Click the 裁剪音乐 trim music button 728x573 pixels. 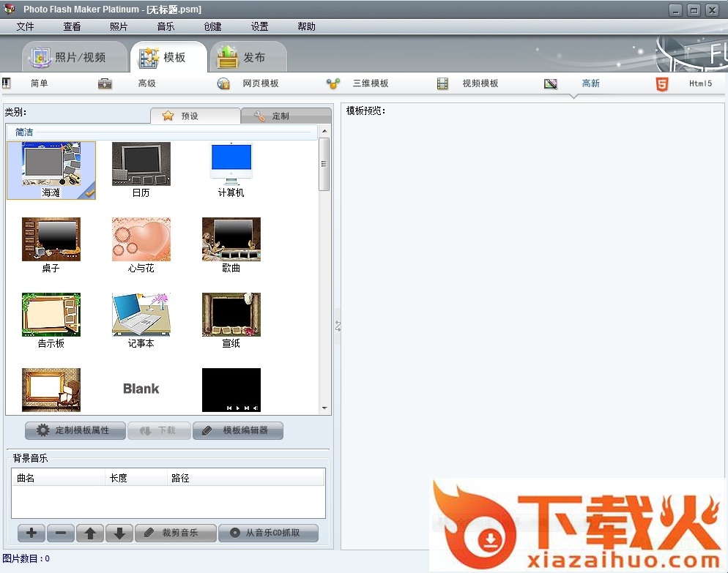coord(176,533)
